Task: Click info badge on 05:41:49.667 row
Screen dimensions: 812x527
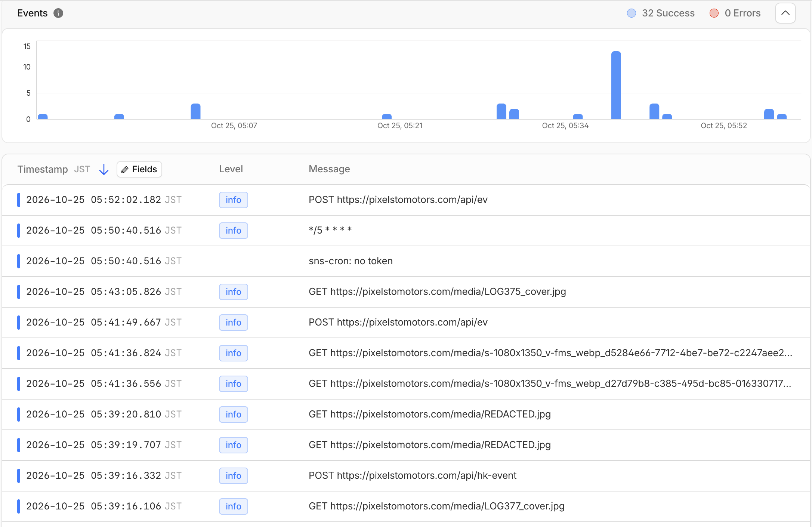Action: 234,323
